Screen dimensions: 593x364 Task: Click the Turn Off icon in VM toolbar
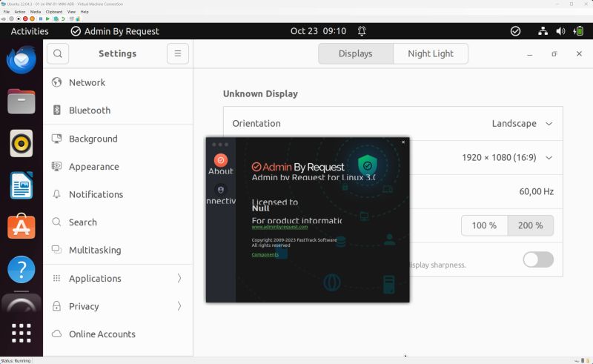click(x=18, y=19)
